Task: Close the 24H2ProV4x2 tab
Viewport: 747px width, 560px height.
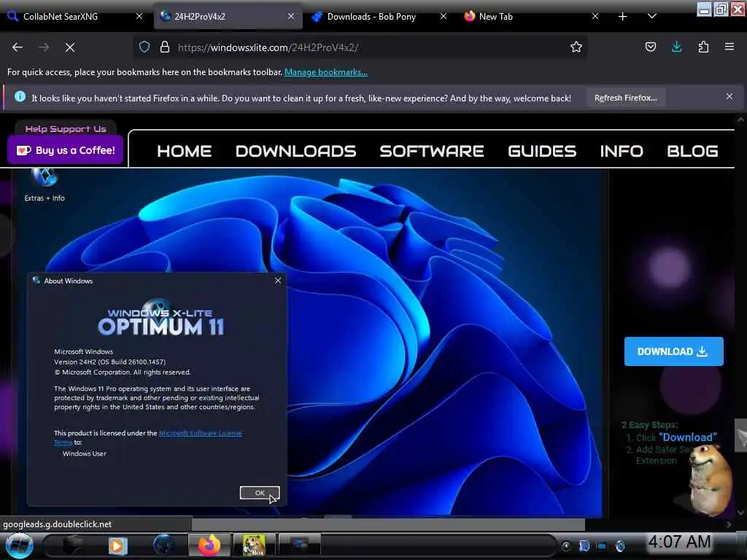Action: point(290,16)
